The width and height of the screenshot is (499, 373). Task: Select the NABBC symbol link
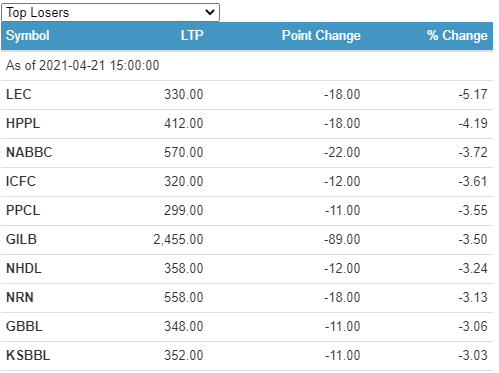tap(29, 152)
